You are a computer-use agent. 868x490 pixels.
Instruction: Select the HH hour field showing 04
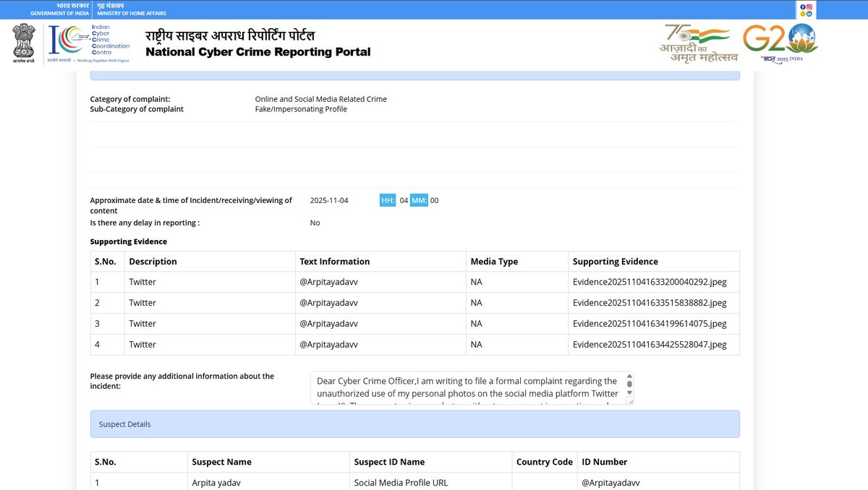click(396, 200)
